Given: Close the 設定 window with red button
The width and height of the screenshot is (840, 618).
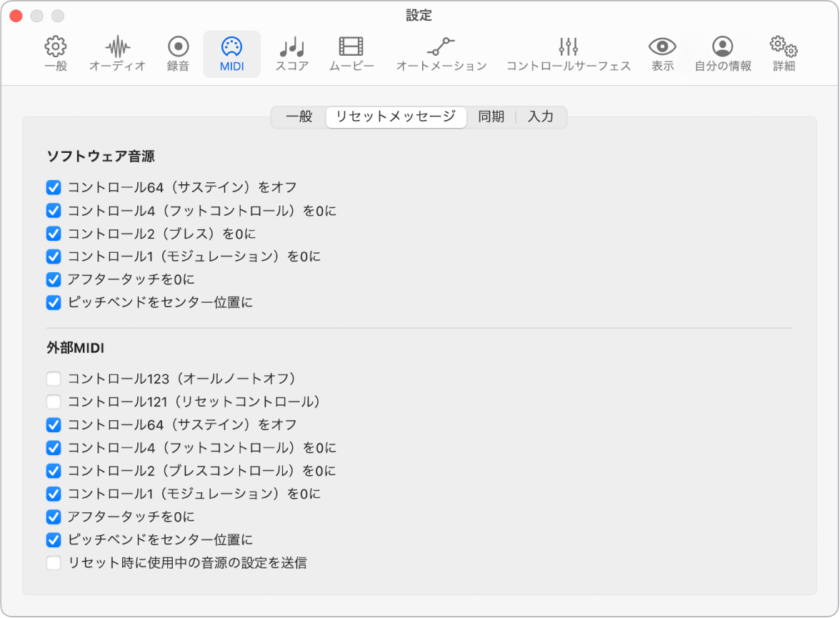Looking at the screenshot, I should 16,16.
